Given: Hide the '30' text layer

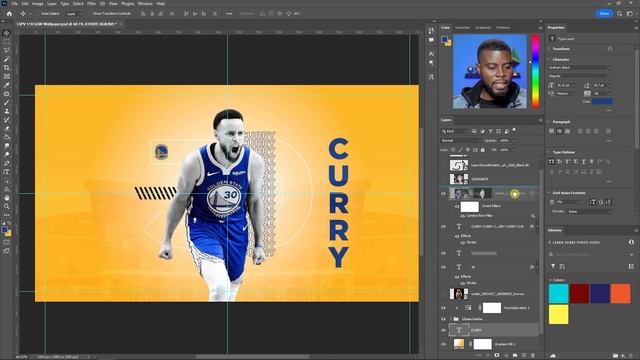Looking at the screenshot, I should pyautogui.click(x=444, y=267).
